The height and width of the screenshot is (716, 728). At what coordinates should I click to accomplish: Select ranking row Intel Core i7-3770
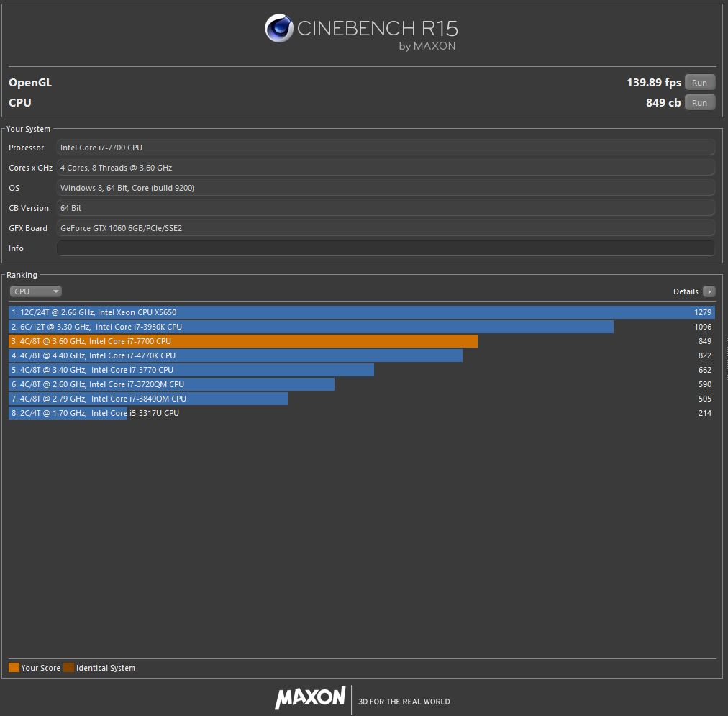(362, 370)
